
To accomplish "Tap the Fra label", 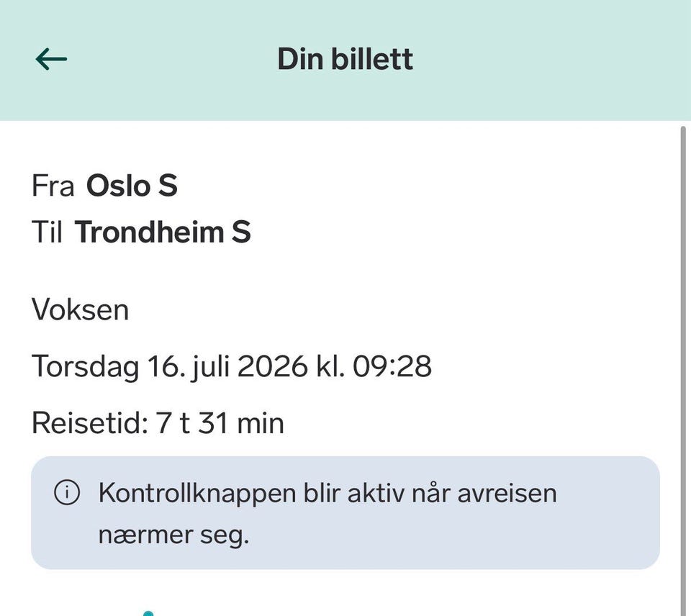I will pyautogui.click(x=53, y=186).
